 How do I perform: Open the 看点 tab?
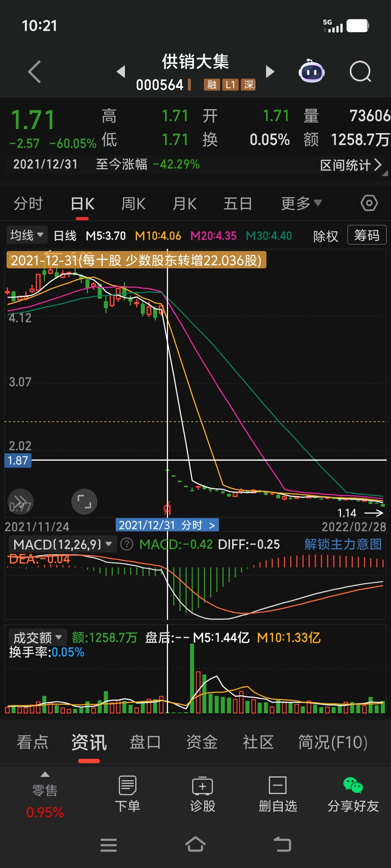[33, 742]
